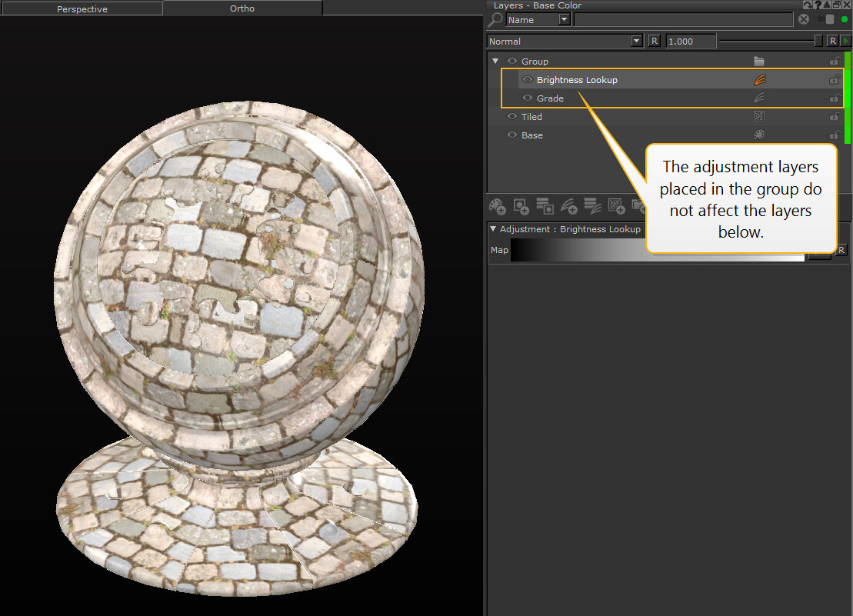
Task: Click the Group layer's folder icon
Action: pos(759,62)
